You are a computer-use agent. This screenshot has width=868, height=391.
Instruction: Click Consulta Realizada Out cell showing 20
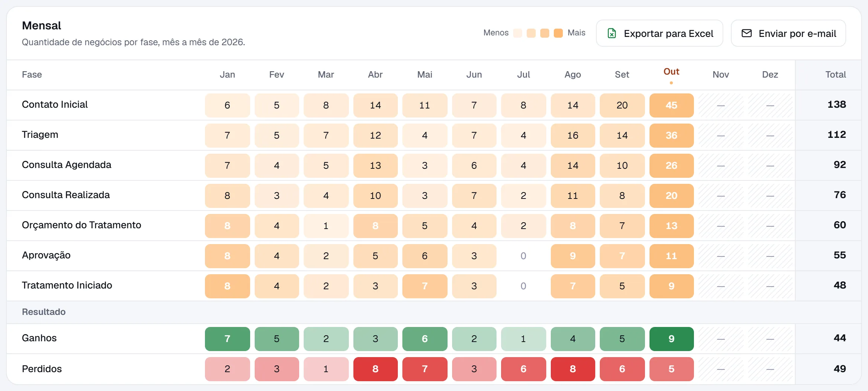[x=671, y=195]
